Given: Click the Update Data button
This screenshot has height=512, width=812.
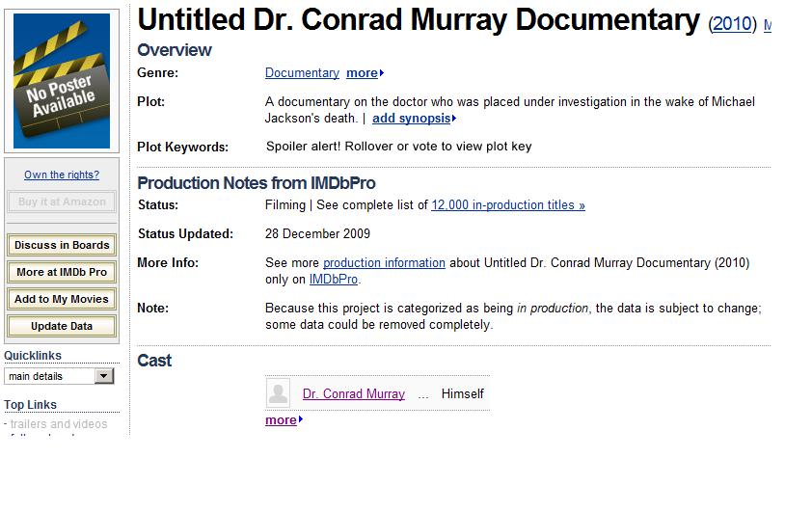Looking at the screenshot, I should 62,326.
